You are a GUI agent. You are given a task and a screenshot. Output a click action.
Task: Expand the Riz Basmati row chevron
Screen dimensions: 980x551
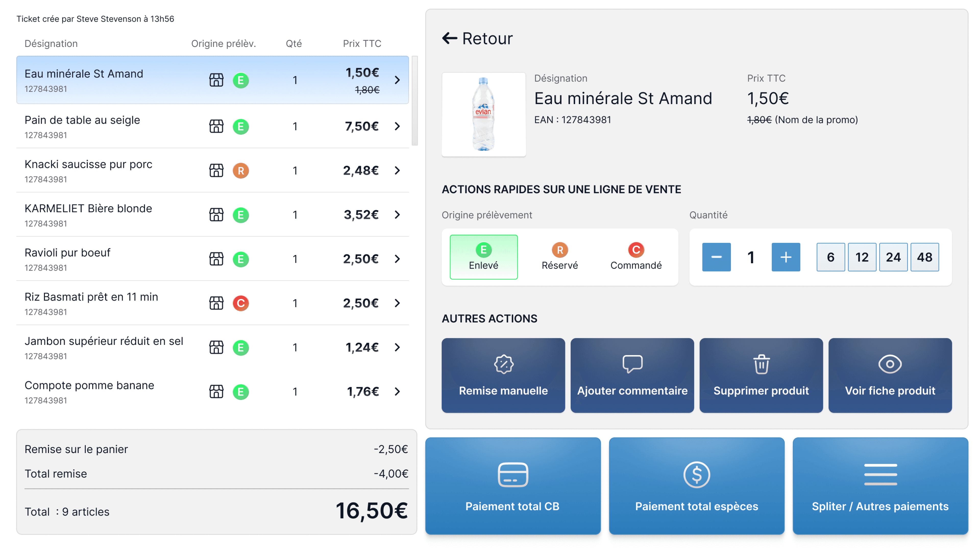397,303
